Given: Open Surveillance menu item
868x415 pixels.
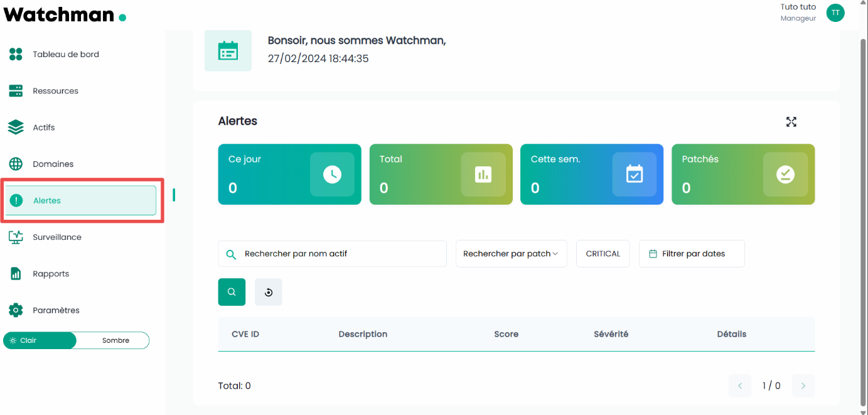Looking at the screenshot, I should [x=80, y=237].
